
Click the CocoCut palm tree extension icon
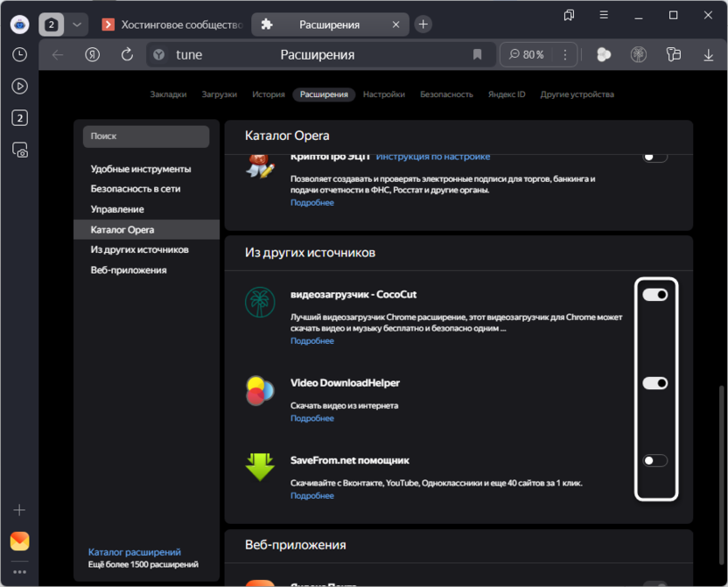[260, 302]
